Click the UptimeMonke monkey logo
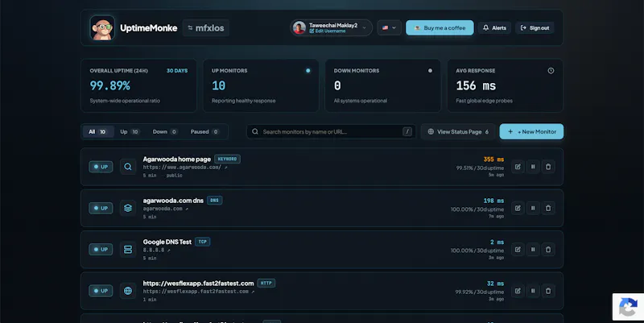This screenshot has height=323, width=644. click(x=102, y=28)
